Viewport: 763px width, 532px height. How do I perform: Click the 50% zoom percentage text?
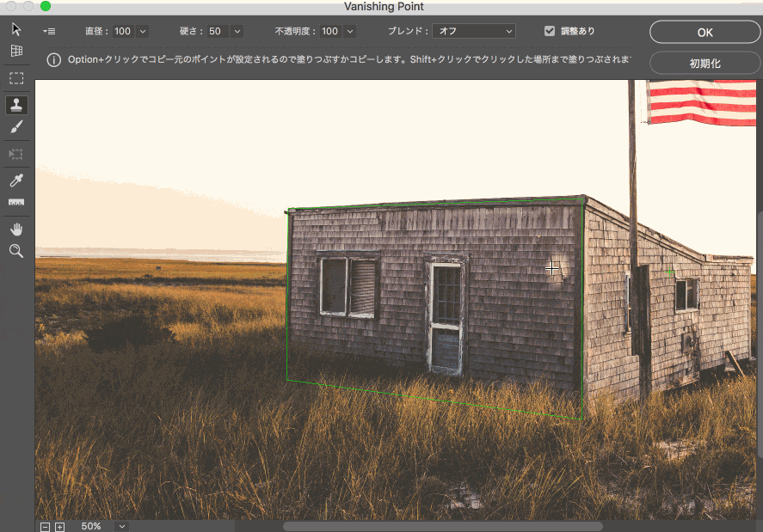91,527
